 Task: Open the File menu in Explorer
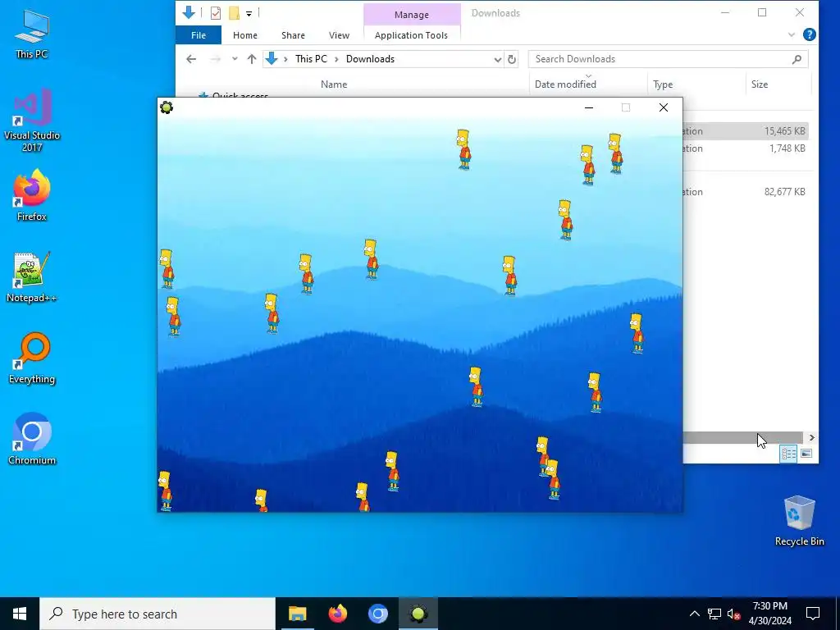(199, 35)
